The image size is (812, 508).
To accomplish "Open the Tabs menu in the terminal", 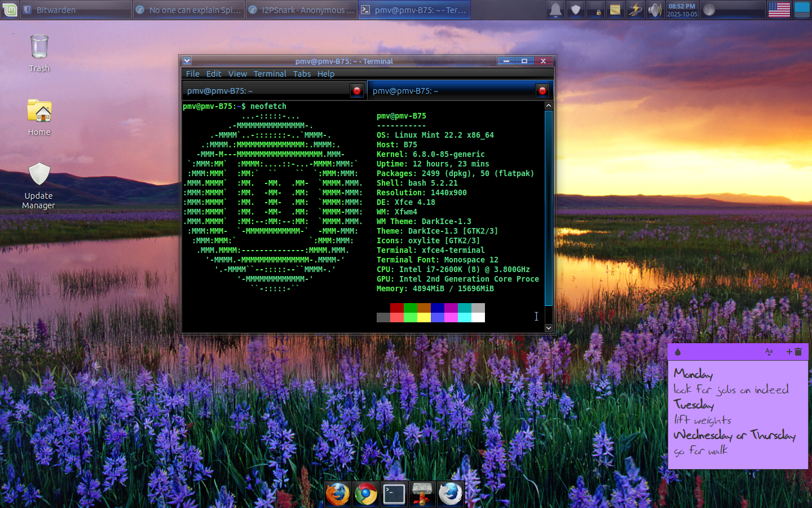I will click(x=302, y=74).
